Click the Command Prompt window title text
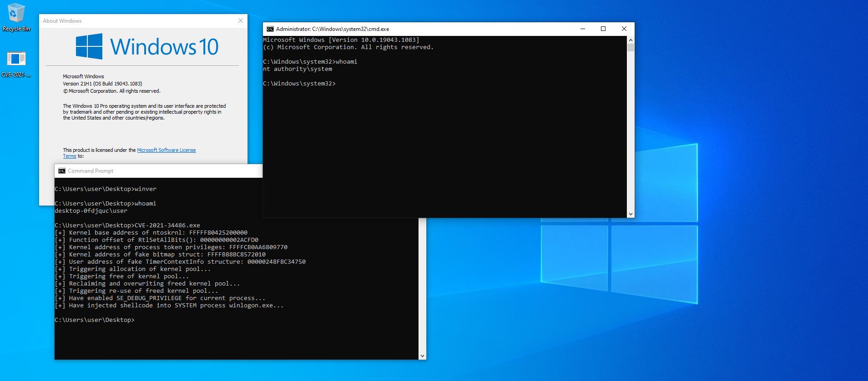868x381 pixels. point(91,171)
